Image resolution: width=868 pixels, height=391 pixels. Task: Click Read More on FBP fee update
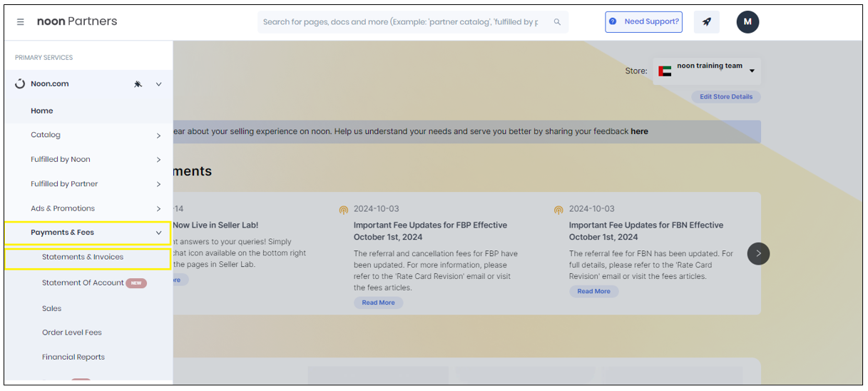(x=378, y=303)
